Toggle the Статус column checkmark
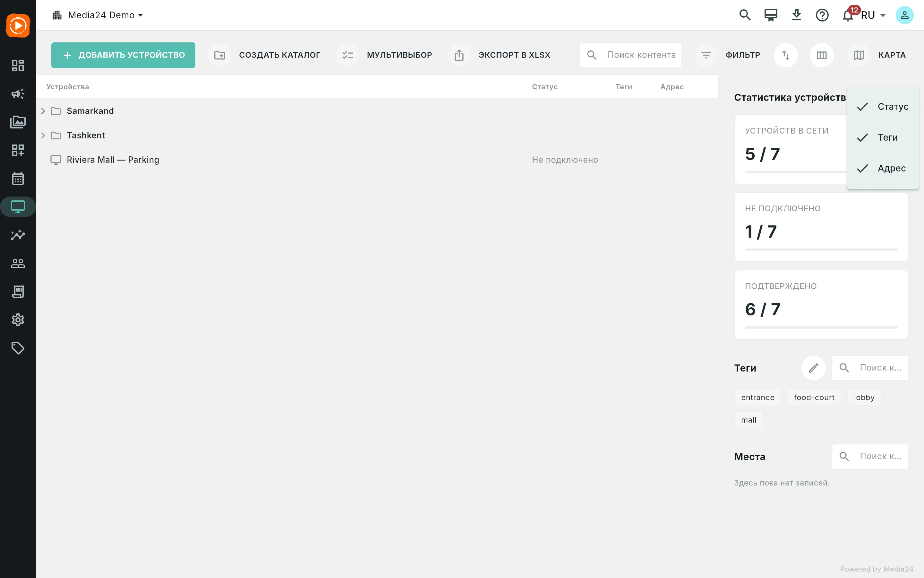 [862, 107]
